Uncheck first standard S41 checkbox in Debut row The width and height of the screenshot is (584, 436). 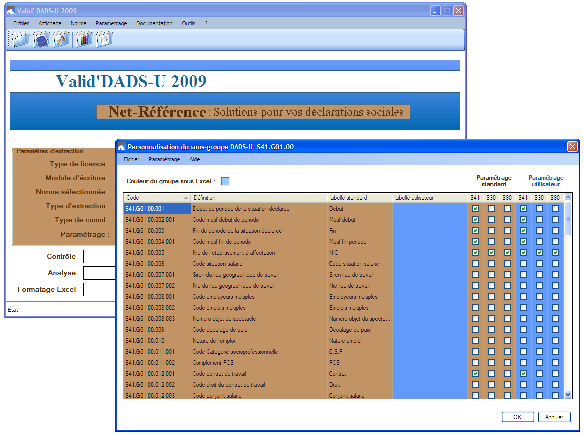(475, 209)
